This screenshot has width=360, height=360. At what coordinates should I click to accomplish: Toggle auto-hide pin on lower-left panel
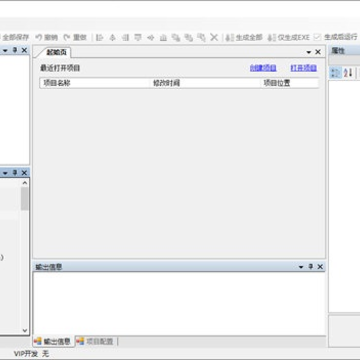coord(15,173)
